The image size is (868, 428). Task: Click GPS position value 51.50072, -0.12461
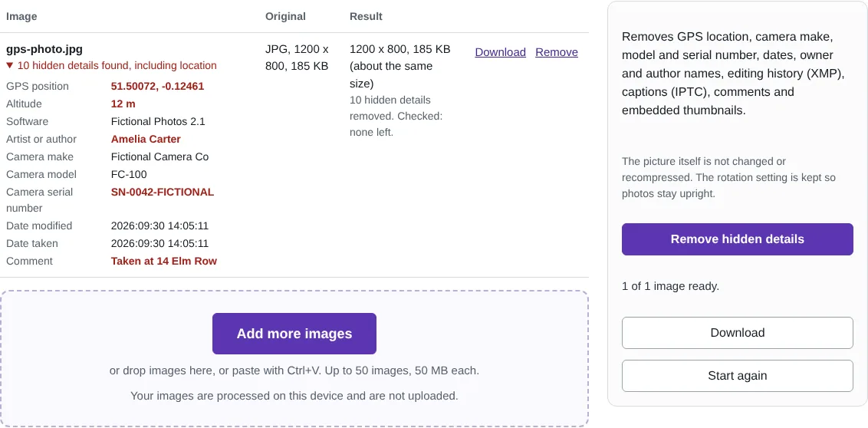click(x=157, y=87)
